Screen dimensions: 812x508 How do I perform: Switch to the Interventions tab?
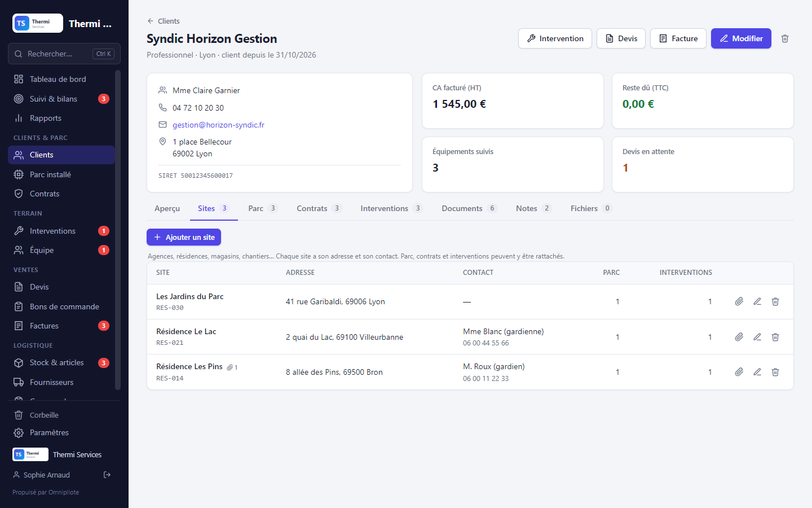(391, 208)
